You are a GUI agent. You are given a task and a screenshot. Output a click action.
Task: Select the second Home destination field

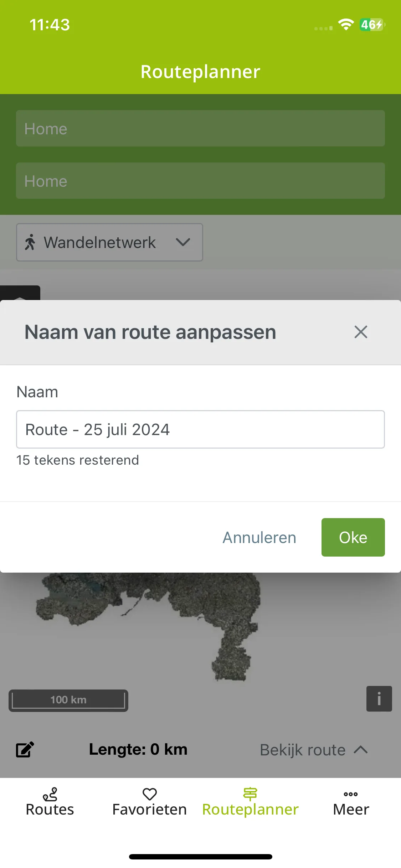click(x=200, y=181)
